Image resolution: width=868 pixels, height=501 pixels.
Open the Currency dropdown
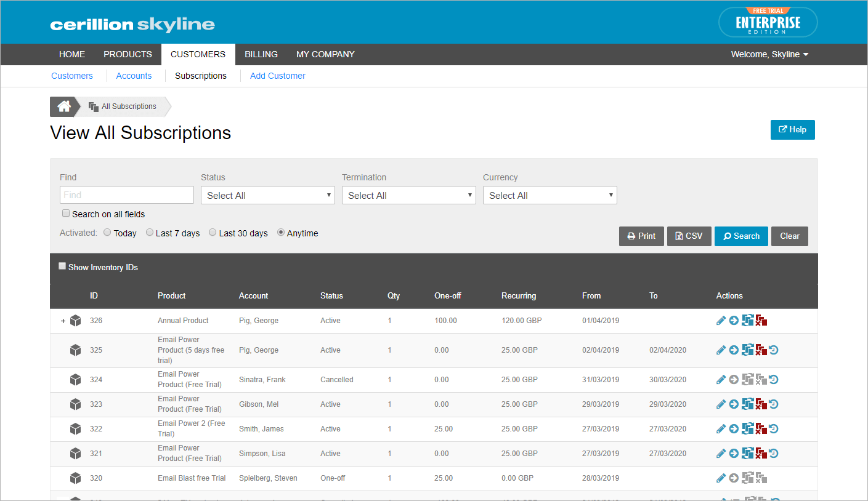pos(550,195)
